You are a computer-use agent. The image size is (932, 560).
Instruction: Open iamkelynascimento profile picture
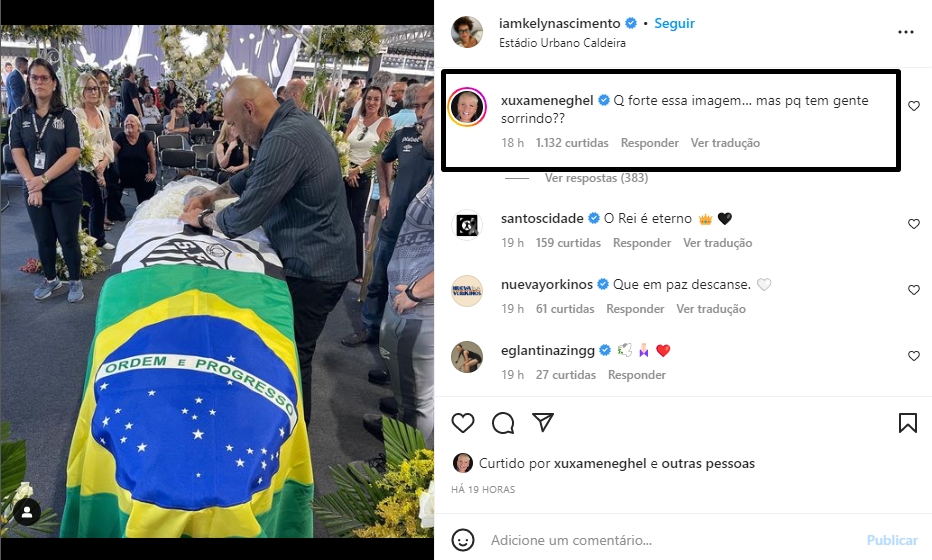coord(467,32)
